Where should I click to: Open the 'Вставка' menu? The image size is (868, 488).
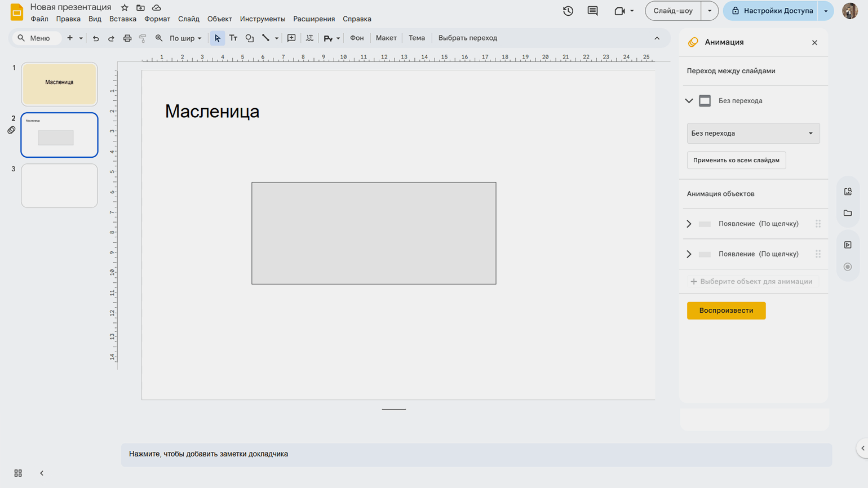(x=123, y=19)
